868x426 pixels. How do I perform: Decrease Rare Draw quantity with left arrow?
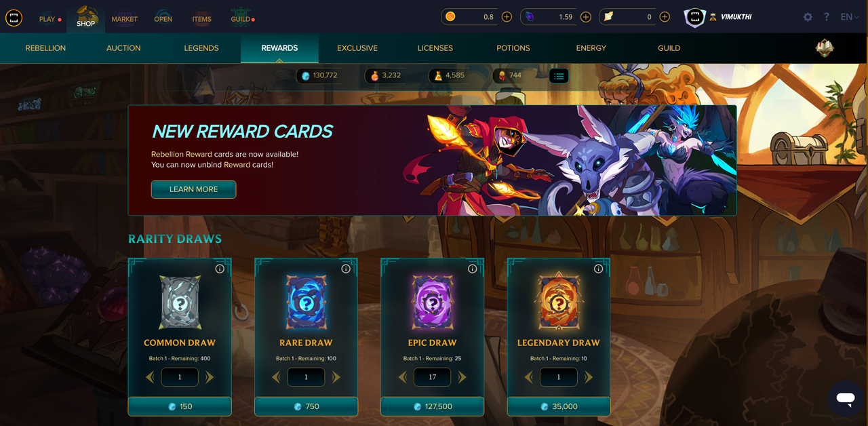tap(276, 377)
